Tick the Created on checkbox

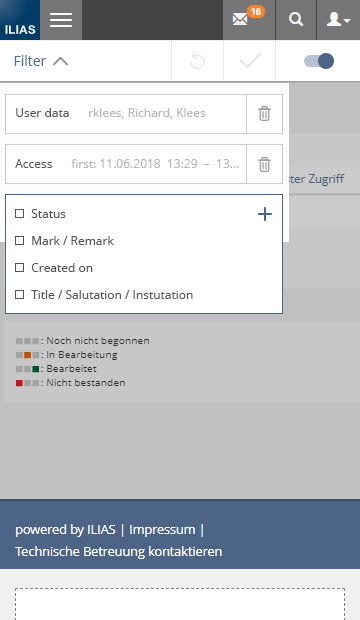[19, 268]
